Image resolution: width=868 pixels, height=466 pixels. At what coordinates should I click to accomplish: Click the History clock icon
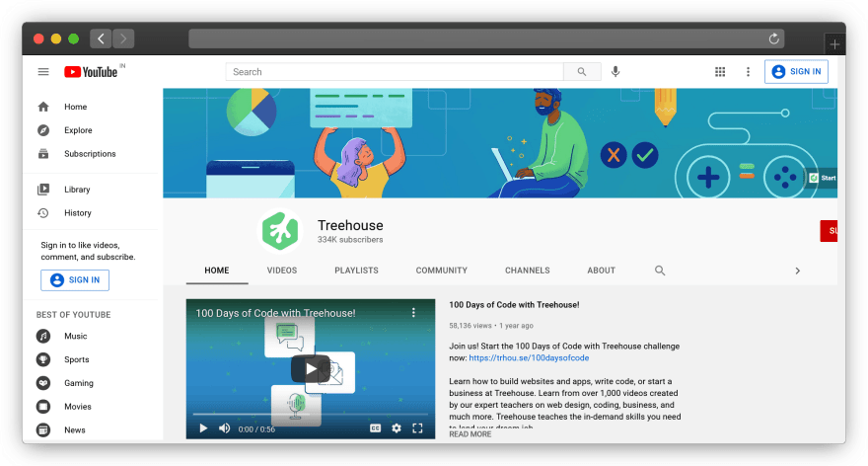point(43,213)
